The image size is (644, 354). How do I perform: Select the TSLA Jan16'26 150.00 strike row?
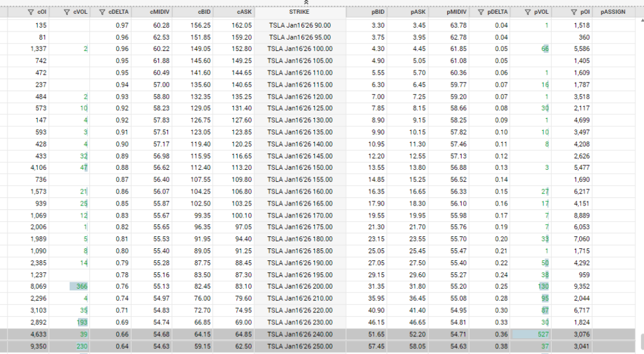(300, 167)
